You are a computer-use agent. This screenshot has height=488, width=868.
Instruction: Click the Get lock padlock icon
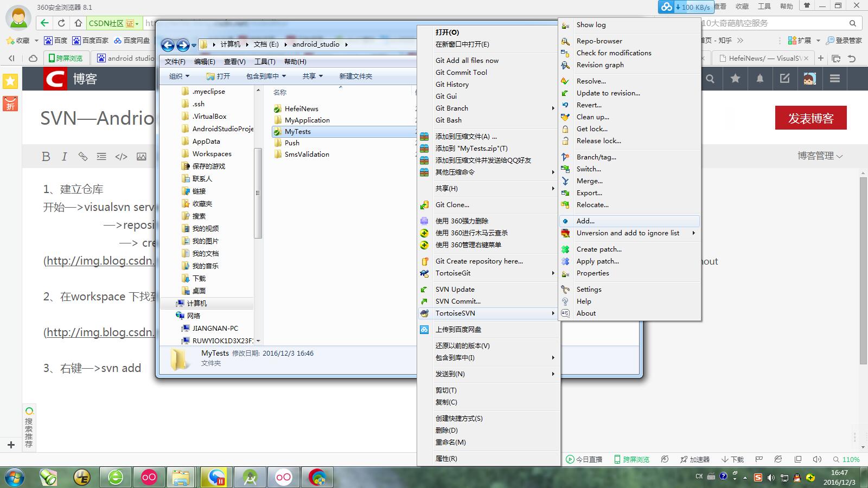565,129
